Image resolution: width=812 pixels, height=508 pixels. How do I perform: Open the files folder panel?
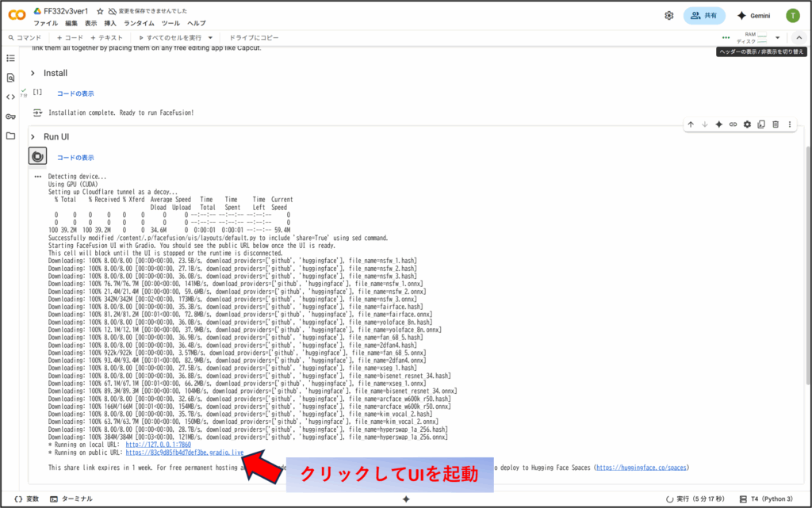pyautogui.click(x=10, y=136)
